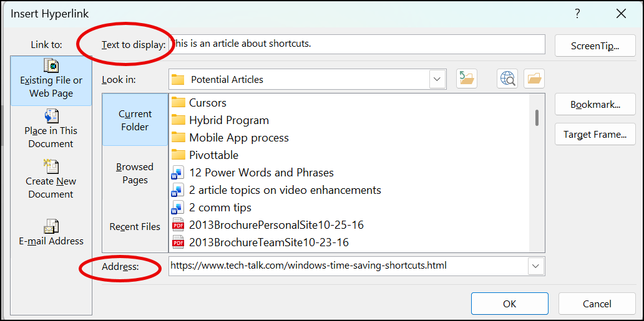Select Existing File or Web Page option
Viewport: 644px width, 321px height.
tap(51, 80)
